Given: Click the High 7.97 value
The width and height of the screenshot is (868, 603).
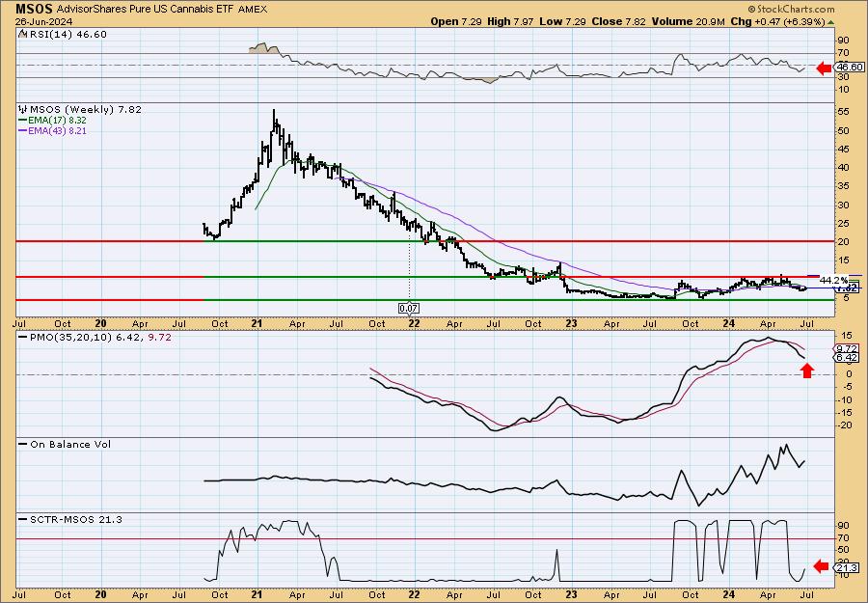Looking at the screenshot, I should [511, 21].
